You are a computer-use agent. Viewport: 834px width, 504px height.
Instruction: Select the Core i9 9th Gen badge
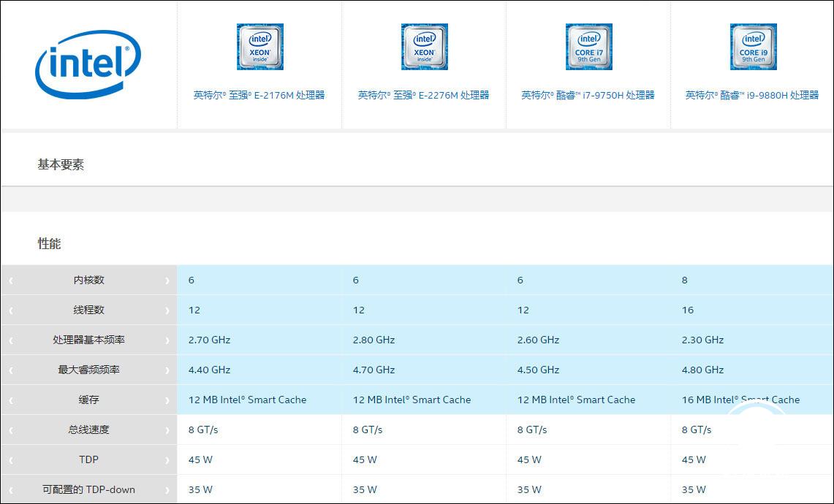point(753,47)
